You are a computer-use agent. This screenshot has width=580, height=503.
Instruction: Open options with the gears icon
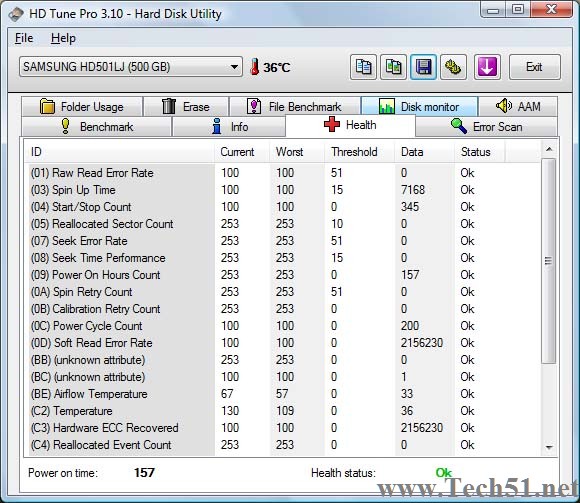[453, 67]
